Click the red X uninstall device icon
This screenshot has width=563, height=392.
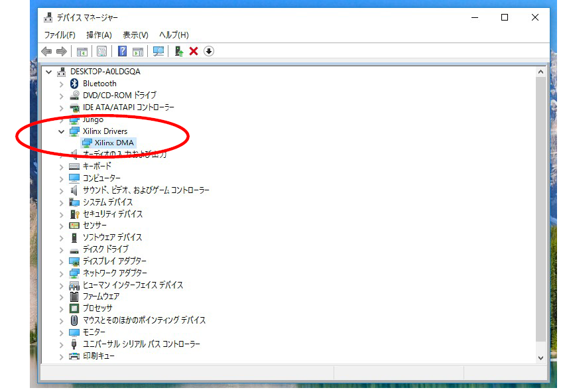point(194,51)
